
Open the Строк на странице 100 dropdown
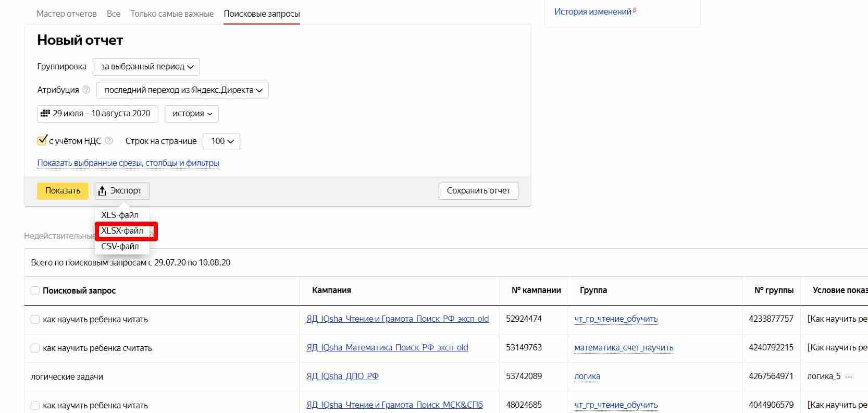point(221,141)
